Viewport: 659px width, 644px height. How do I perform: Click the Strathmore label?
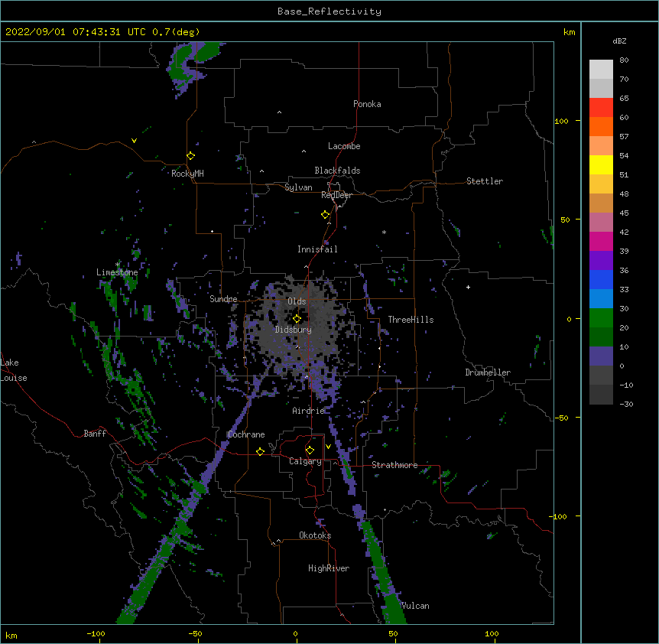tap(394, 465)
